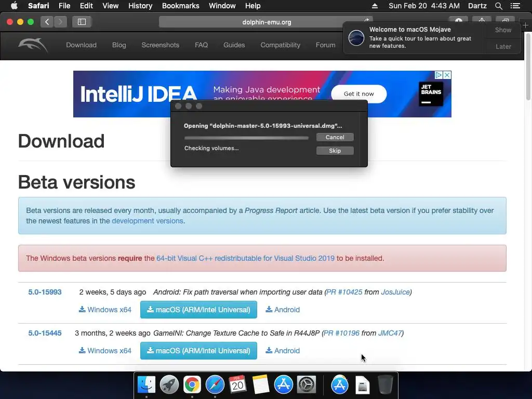Image resolution: width=532 pixels, height=399 pixels.
Task: Click the date and time in menu bar
Action: 424,6
